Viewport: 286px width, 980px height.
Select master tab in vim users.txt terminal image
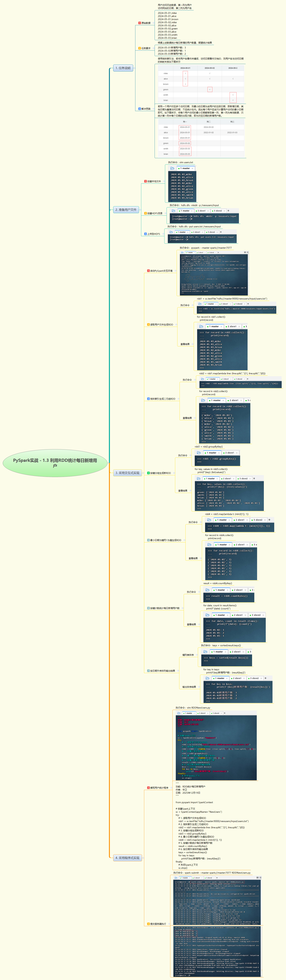click(x=185, y=168)
